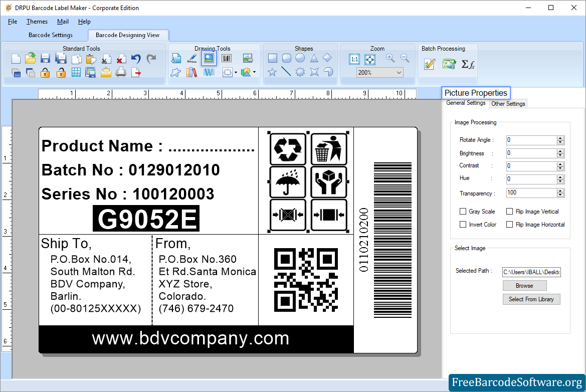Save the label with single floppy icon

(x=45, y=59)
